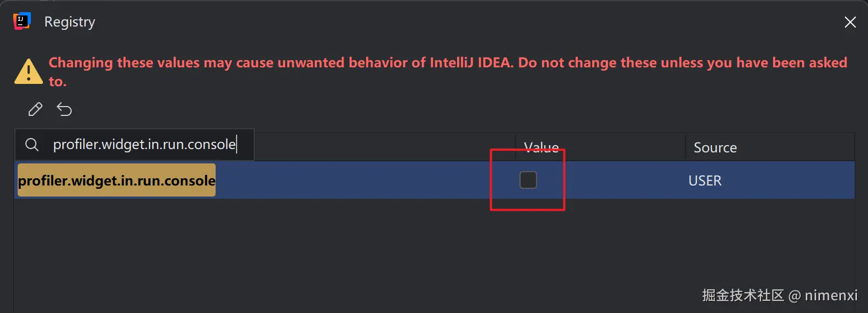The width and height of the screenshot is (868, 313).
Task: Select the highlighted profiler.widget.in.run.console key
Action: coord(116,181)
